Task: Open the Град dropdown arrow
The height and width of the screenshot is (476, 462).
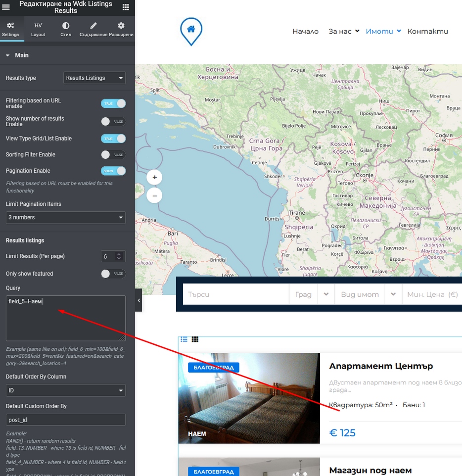Action: [326, 294]
